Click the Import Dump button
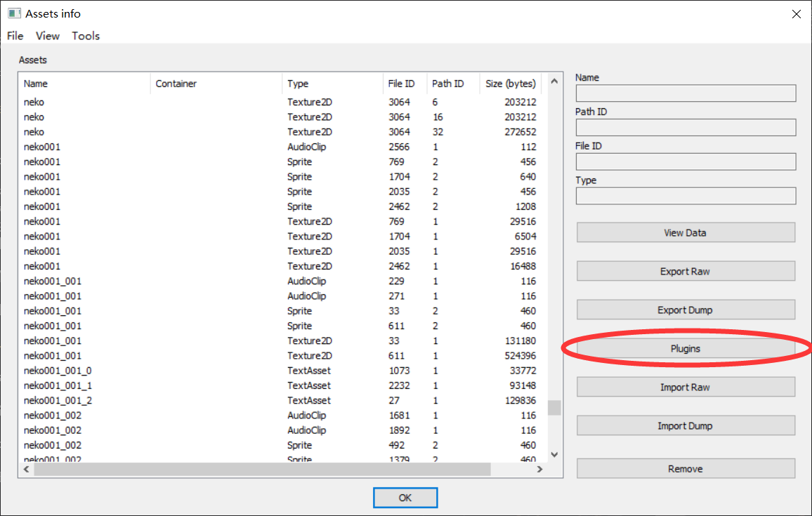This screenshot has height=516, width=812. pyautogui.click(x=686, y=425)
